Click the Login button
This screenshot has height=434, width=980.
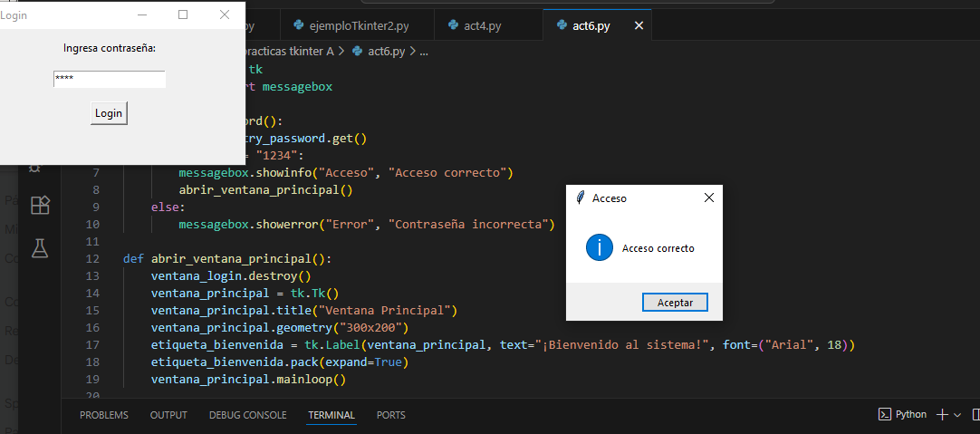(109, 113)
